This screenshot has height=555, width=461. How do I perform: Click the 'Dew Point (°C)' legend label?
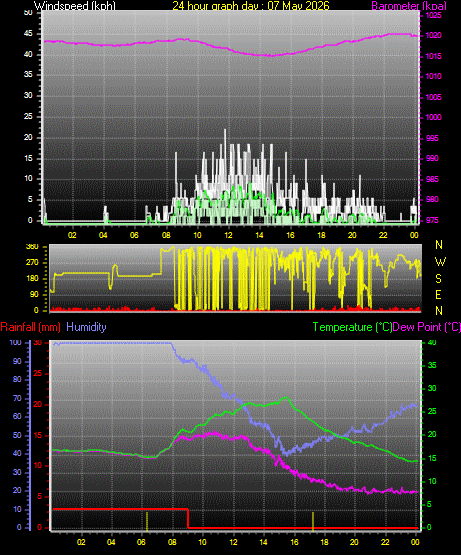pos(427,327)
